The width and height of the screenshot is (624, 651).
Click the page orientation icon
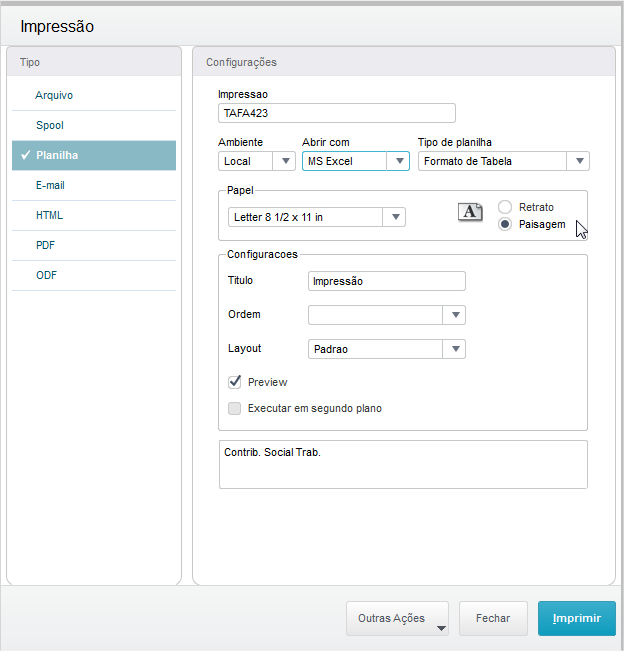coord(470,211)
